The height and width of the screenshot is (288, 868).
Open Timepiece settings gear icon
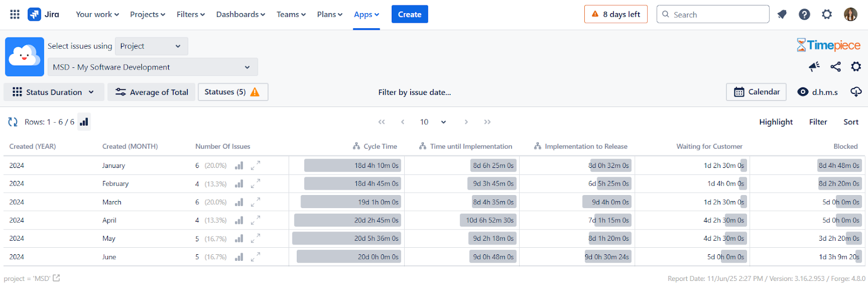(x=856, y=66)
